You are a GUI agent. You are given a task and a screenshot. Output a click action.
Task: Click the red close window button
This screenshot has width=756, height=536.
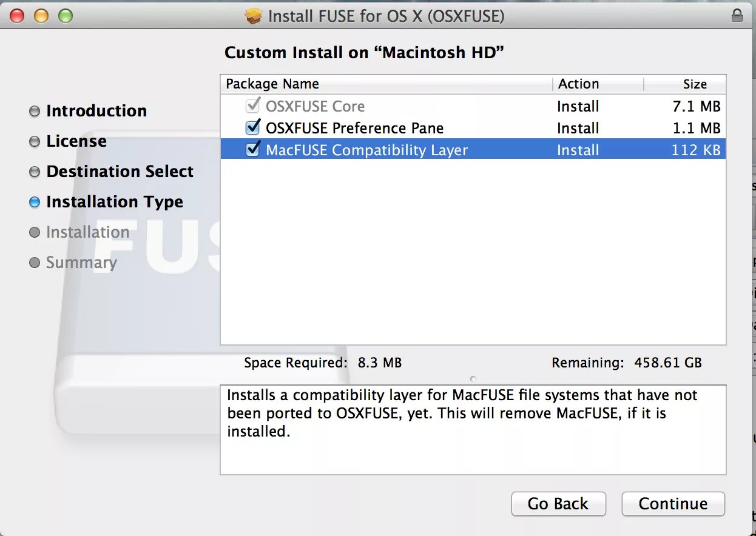point(17,16)
